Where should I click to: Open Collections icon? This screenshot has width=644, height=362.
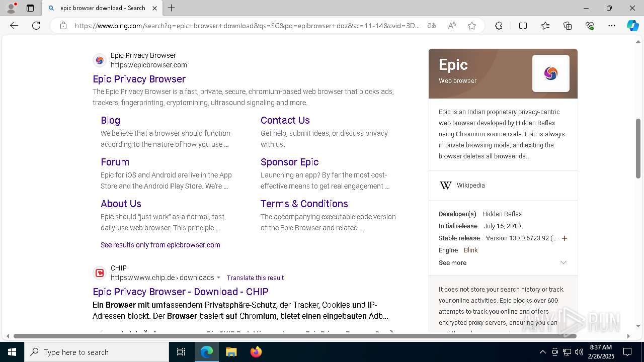pos(568,26)
